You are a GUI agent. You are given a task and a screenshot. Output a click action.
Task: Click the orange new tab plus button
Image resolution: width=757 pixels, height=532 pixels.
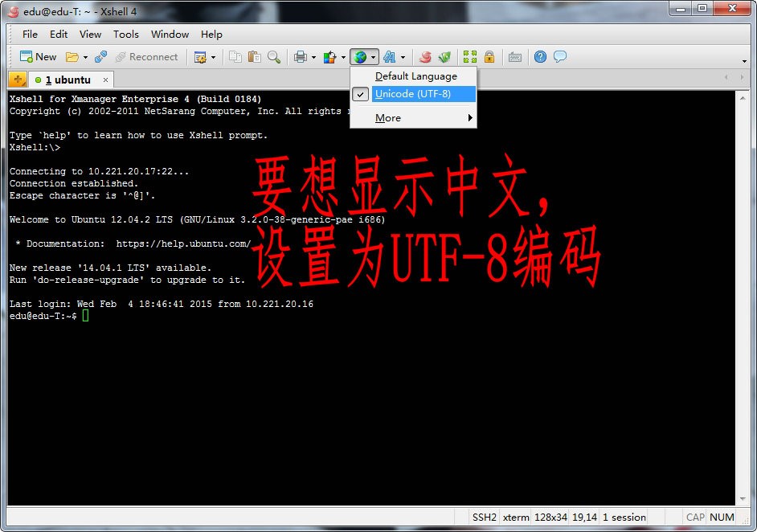coord(18,80)
